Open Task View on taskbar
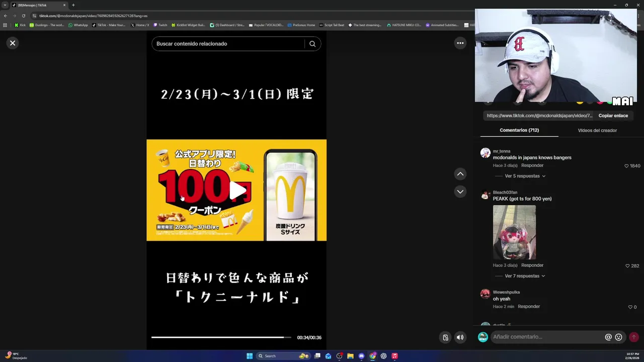The height and width of the screenshot is (362, 644). coord(317,356)
